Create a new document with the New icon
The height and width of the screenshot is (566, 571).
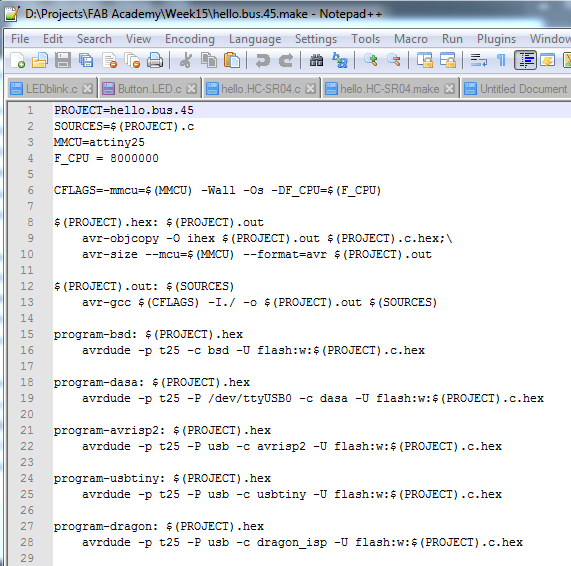point(17,60)
